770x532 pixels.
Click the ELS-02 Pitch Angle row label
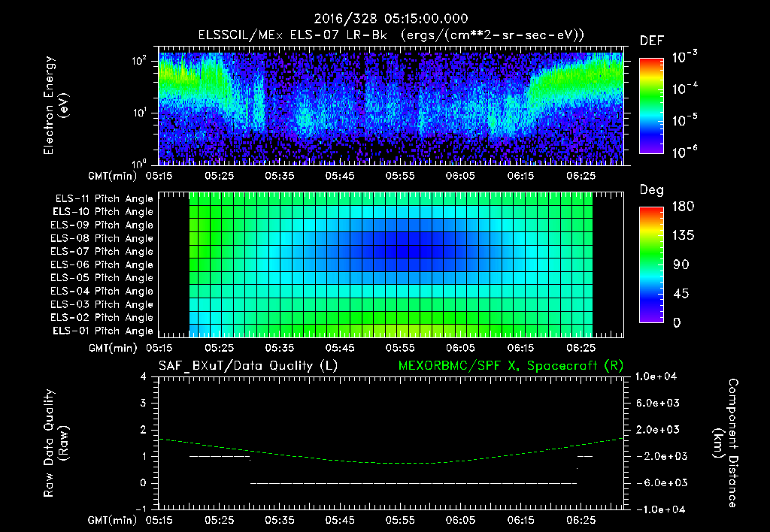102,318
